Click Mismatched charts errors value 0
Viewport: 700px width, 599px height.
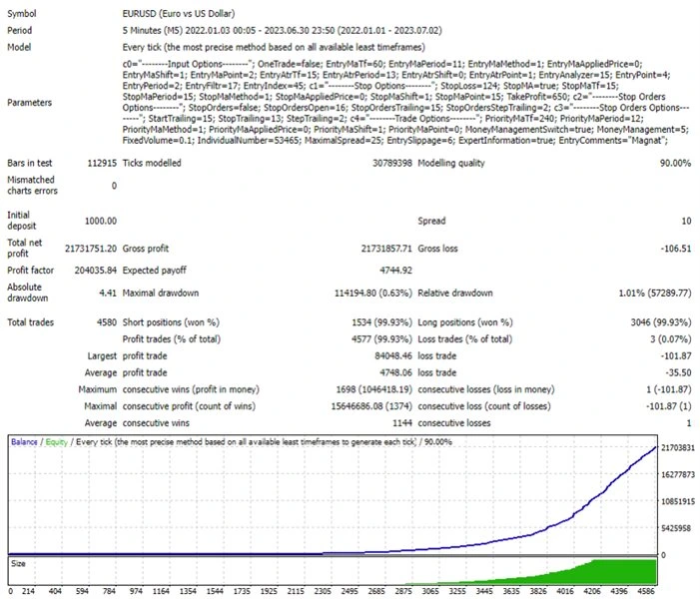pyautogui.click(x=114, y=186)
